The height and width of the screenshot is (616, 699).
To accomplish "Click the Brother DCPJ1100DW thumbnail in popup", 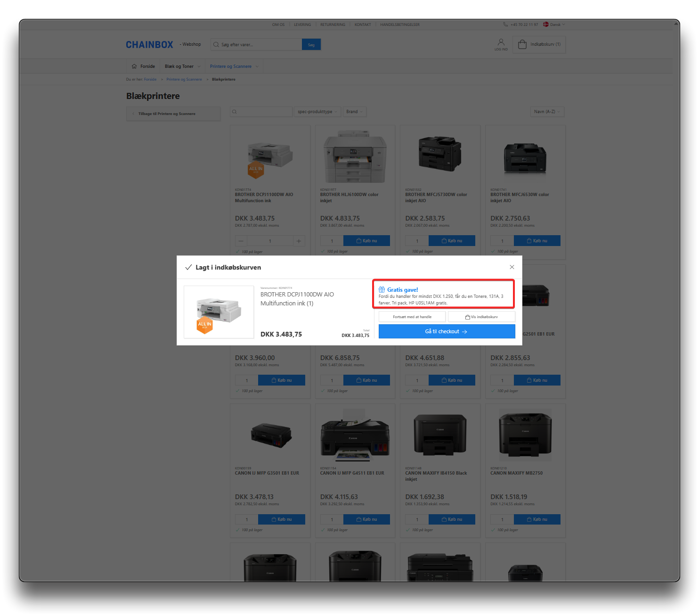I will 219,312.
